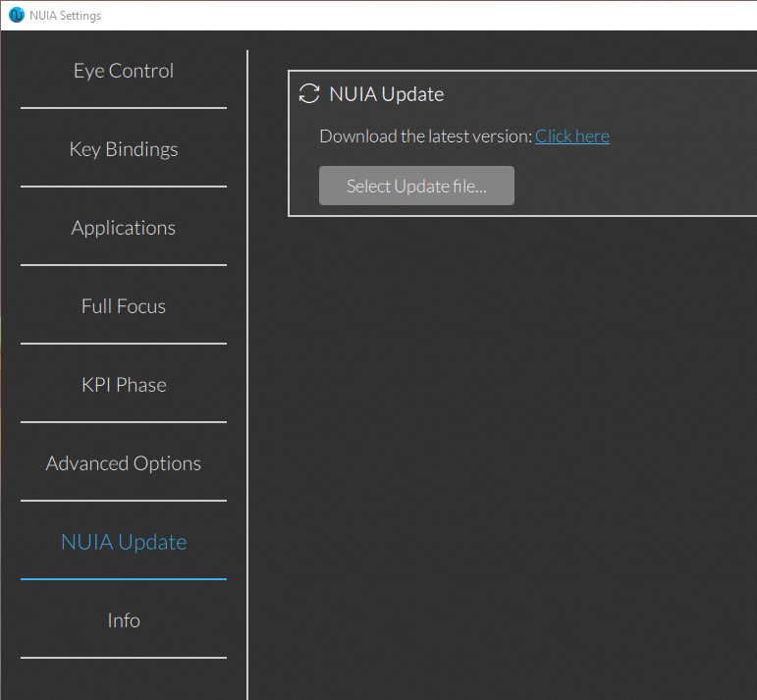Show the Advanced Options settings
This screenshot has width=757, height=700.
[x=124, y=463]
